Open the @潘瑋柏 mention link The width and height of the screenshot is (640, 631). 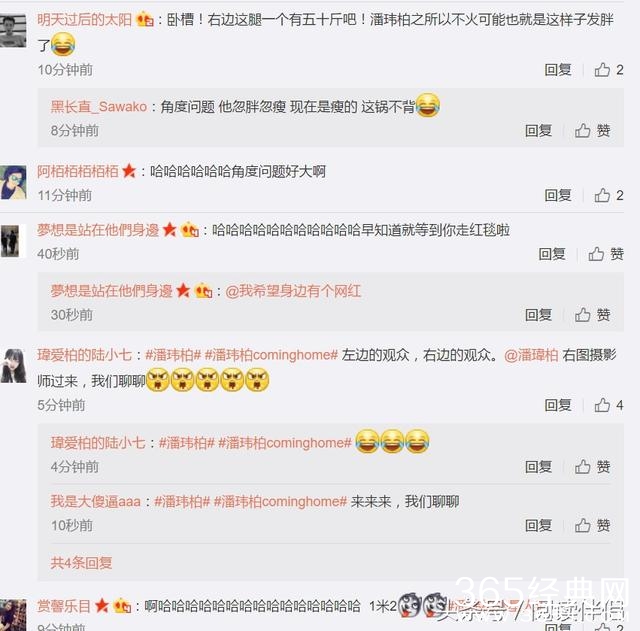click(531, 355)
